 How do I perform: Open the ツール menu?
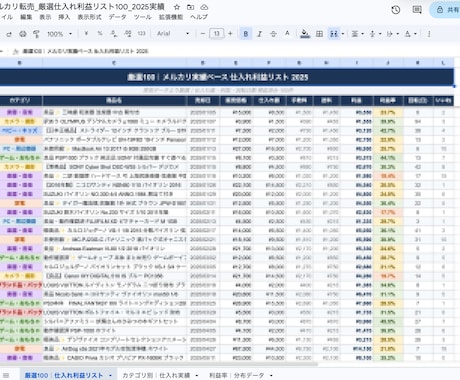(x=142, y=17)
